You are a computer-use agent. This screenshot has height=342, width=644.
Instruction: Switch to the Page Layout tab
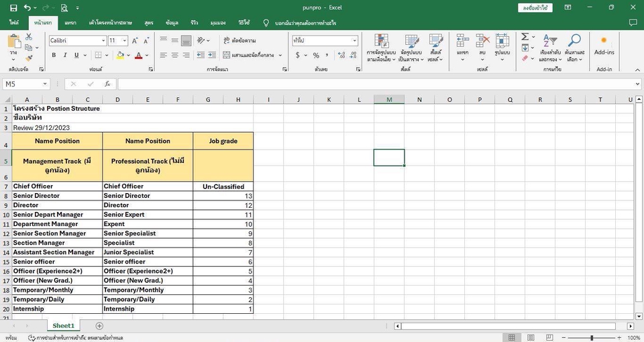coord(111,23)
